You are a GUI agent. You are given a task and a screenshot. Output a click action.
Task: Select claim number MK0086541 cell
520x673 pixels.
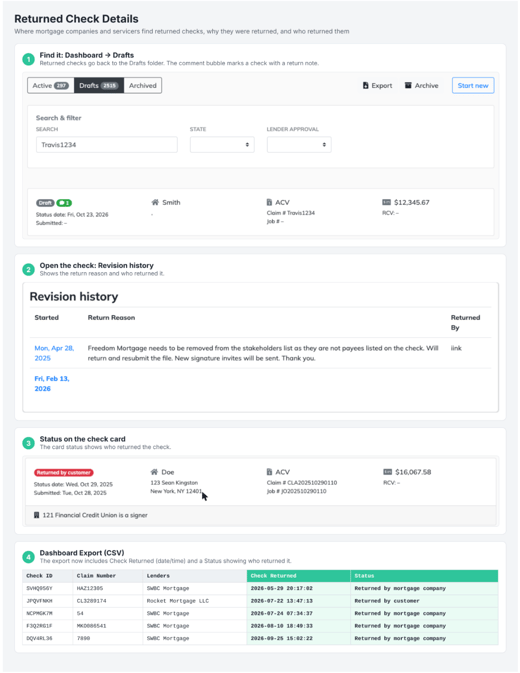108,626
